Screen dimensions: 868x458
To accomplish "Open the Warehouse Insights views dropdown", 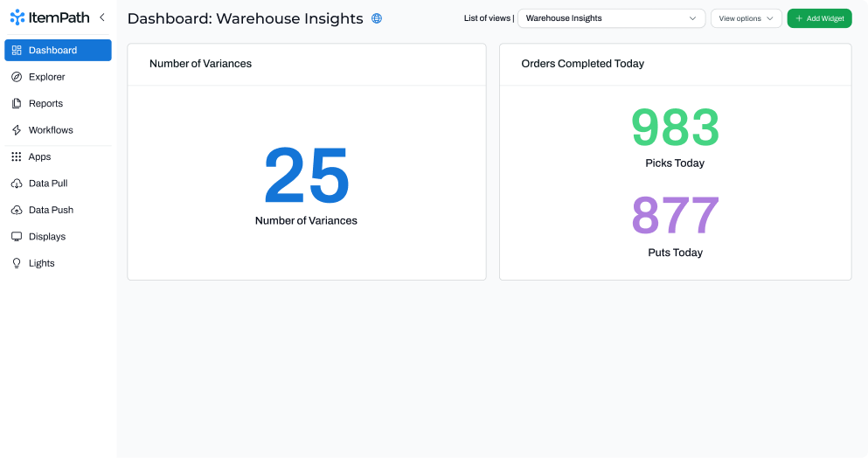I will pyautogui.click(x=611, y=18).
